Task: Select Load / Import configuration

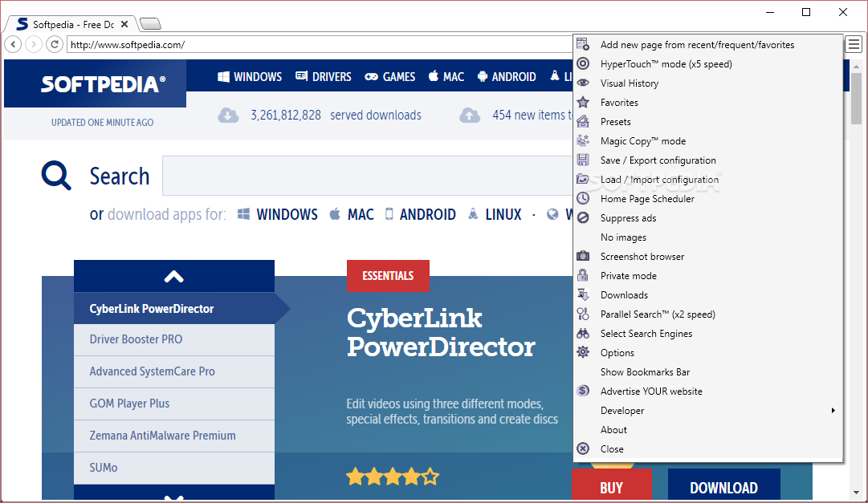Action: 708,179
